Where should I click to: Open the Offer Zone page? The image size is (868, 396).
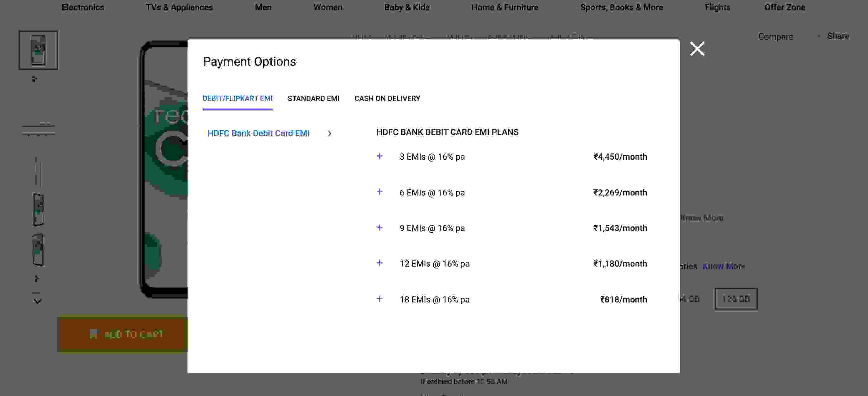tap(785, 7)
